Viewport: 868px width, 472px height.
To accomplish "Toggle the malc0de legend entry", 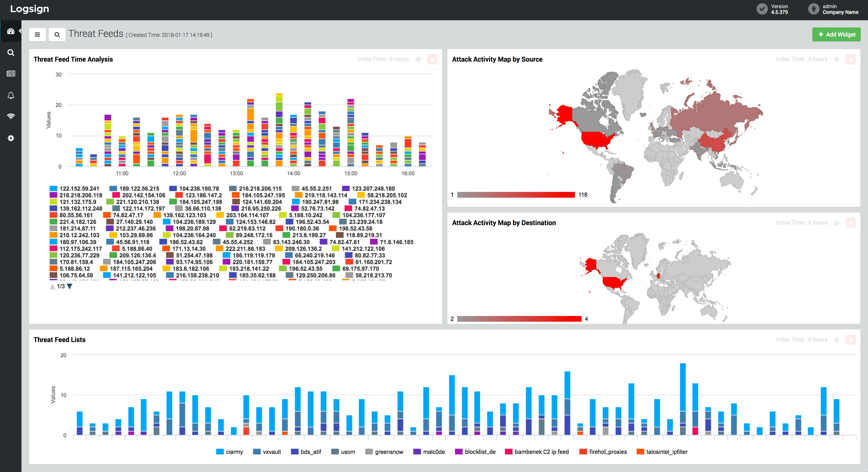I will pos(429,452).
